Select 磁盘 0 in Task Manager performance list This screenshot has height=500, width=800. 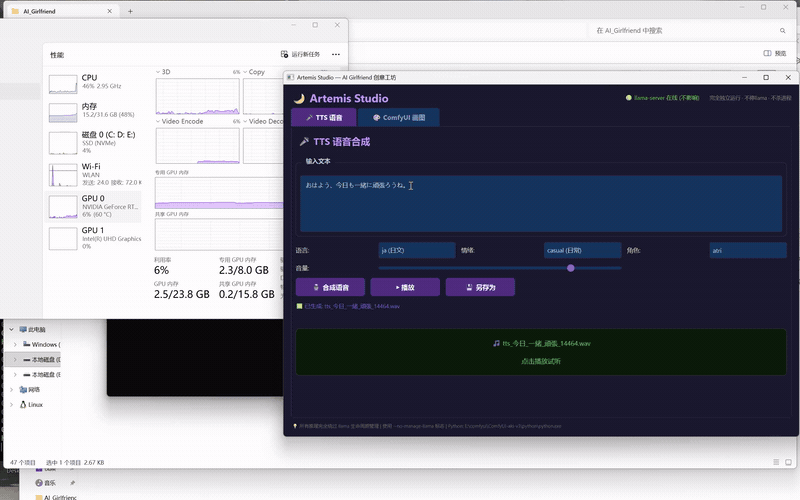pyautogui.click(x=93, y=143)
